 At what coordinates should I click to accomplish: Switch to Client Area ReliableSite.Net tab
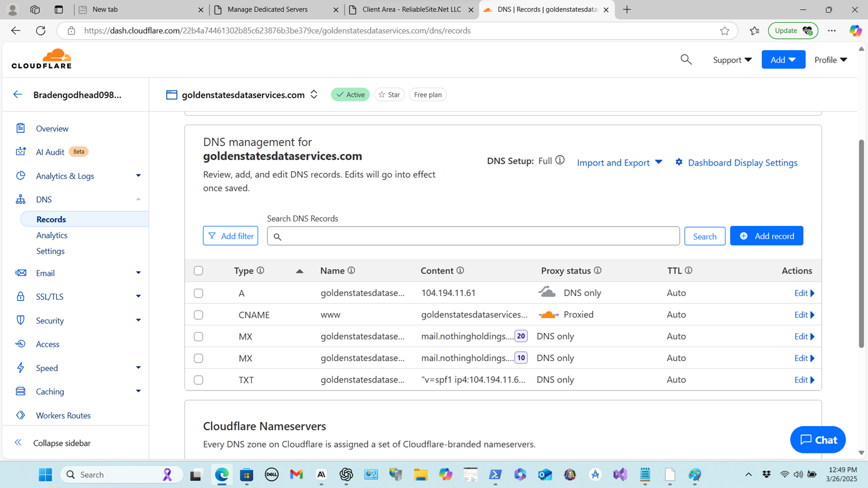(x=411, y=10)
